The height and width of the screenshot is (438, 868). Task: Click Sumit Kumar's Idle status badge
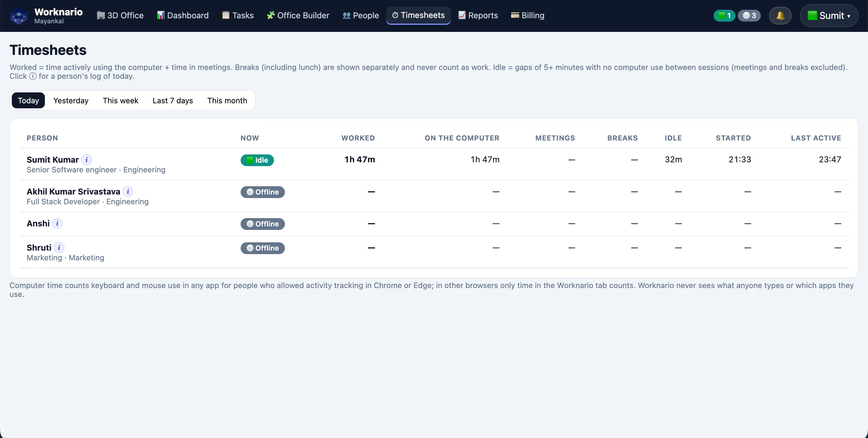257,160
